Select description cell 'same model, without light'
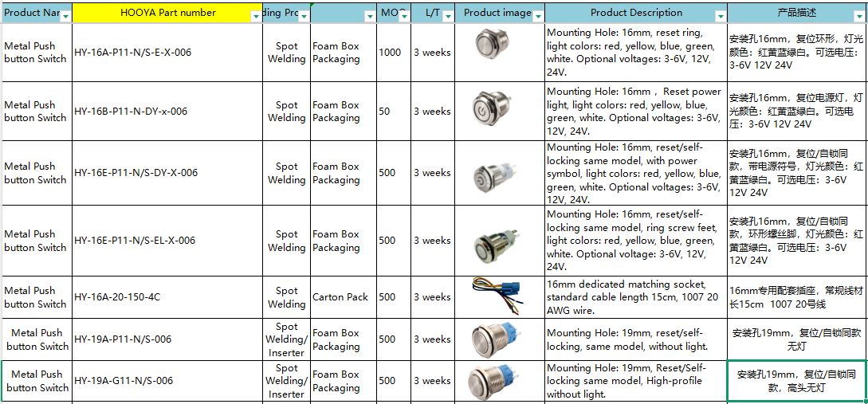 [635, 339]
